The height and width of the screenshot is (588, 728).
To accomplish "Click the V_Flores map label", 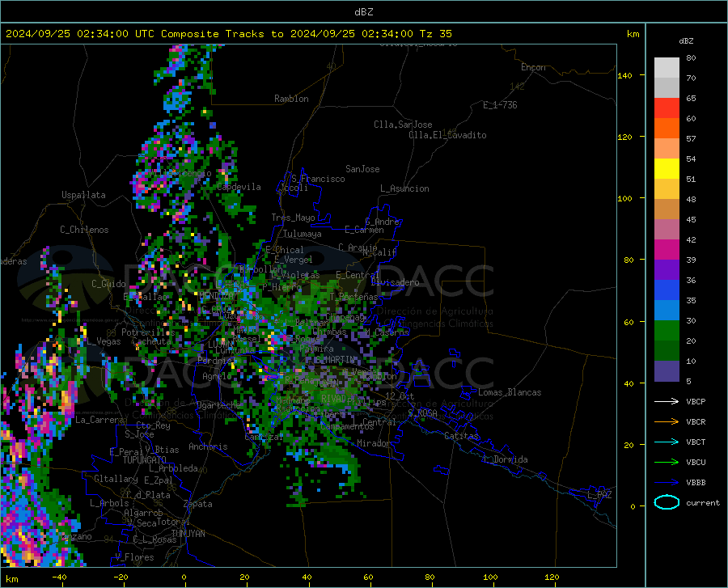I will pyautogui.click(x=134, y=557).
